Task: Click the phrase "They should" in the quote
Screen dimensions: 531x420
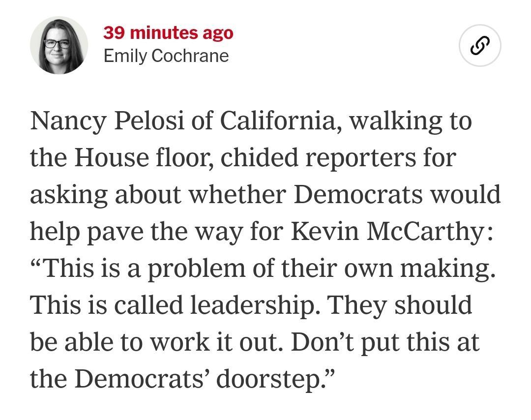Action: click(x=399, y=305)
